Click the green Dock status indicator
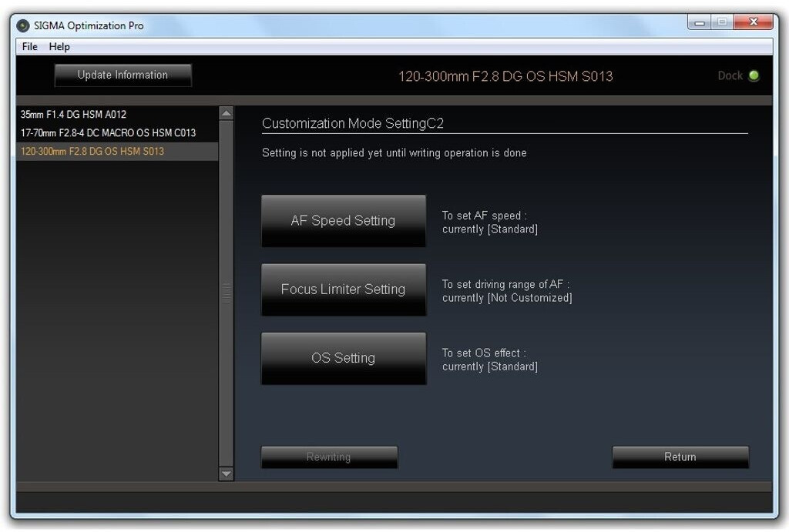Viewport: 789px width, 532px height. coord(754,75)
